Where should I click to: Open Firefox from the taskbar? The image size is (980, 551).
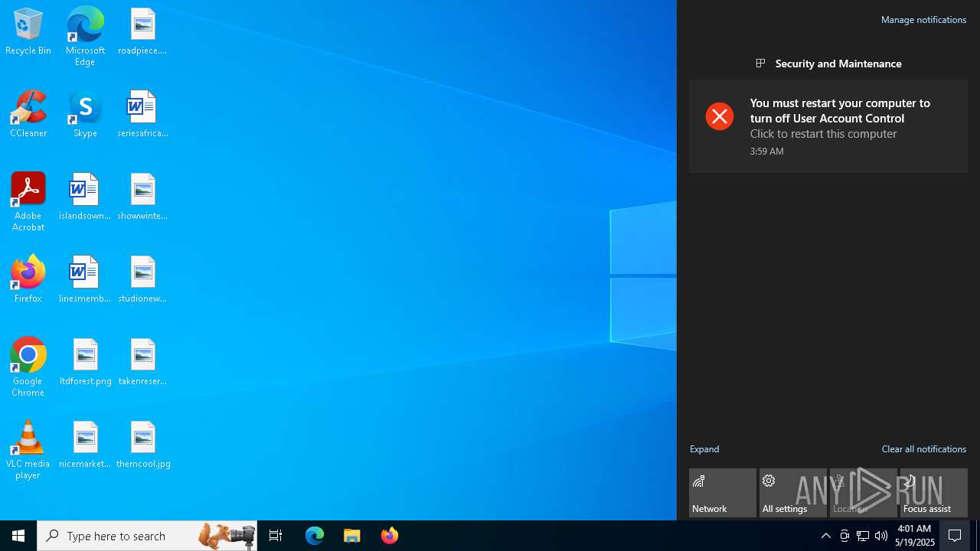[x=390, y=536]
